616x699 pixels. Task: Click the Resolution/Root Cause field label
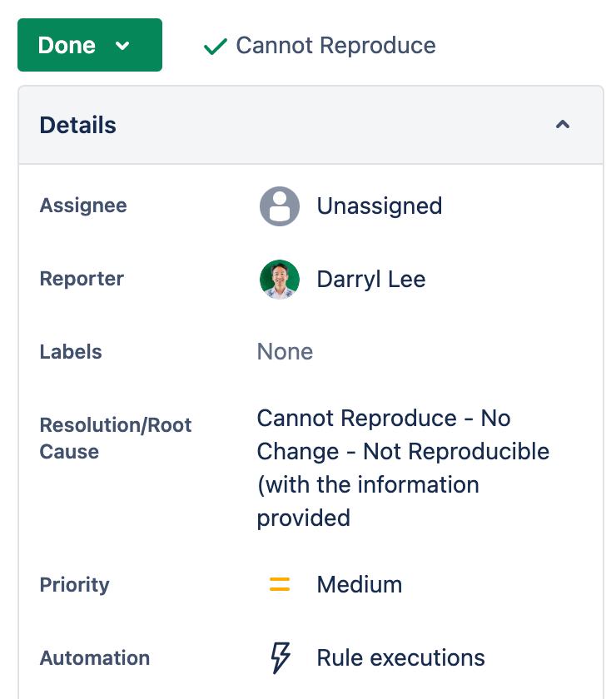pos(116,439)
